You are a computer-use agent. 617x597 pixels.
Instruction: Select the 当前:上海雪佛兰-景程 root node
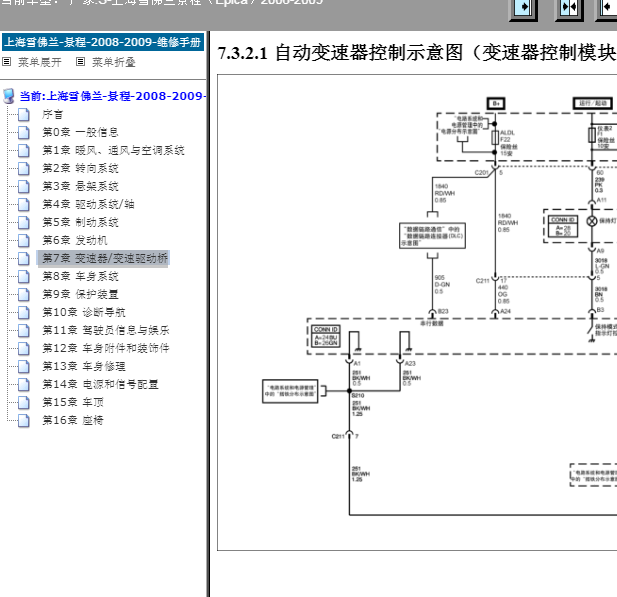[x=113, y=96]
